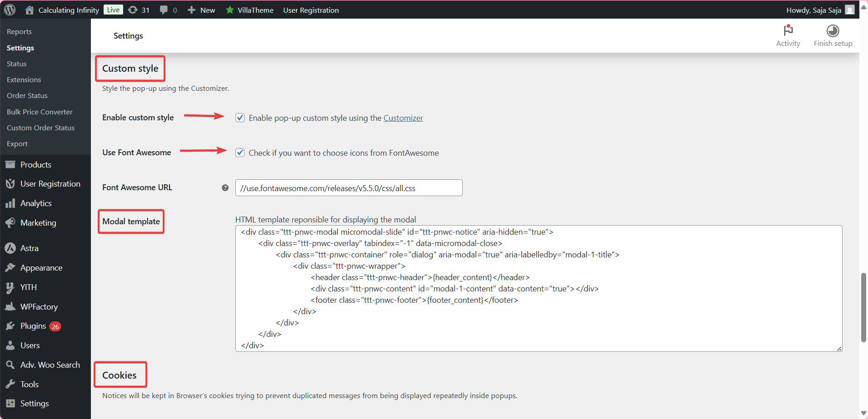Open Howdy, Saja Saja account menu
This screenshot has width=868, height=419.
coord(820,10)
